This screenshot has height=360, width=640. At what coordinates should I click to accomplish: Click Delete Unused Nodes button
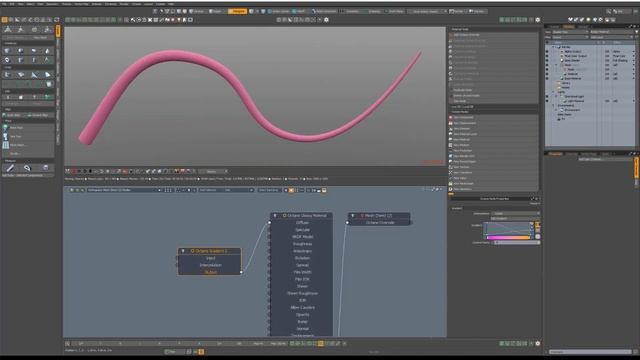click(x=493, y=96)
